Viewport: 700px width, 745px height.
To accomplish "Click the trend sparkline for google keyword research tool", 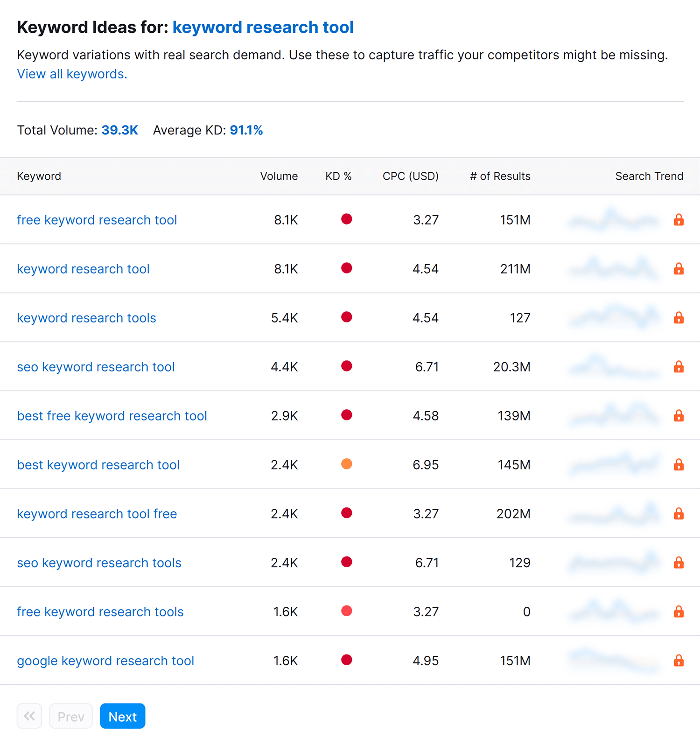I will [x=615, y=660].
